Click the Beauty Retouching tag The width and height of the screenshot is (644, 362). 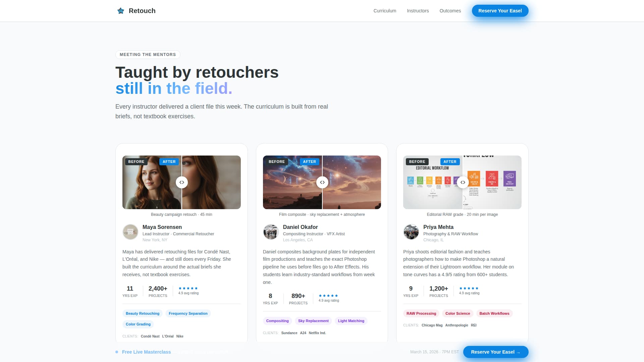point(143,313)
